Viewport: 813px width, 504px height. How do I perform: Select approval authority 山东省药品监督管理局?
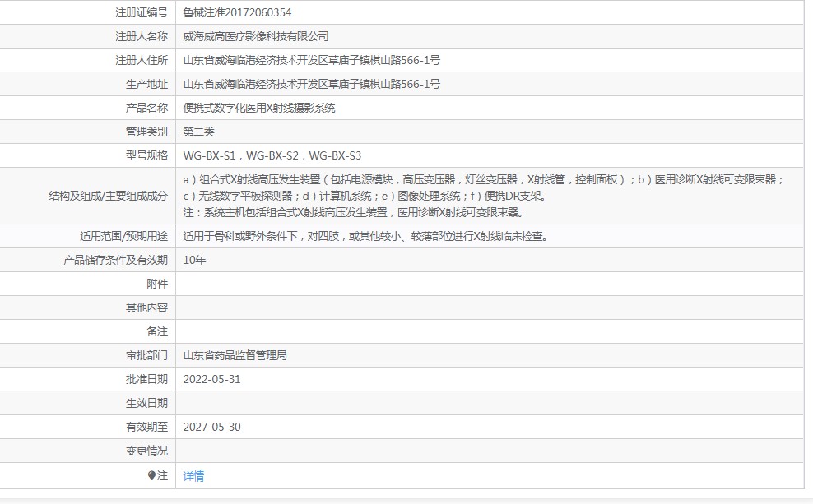pos(235,355)
